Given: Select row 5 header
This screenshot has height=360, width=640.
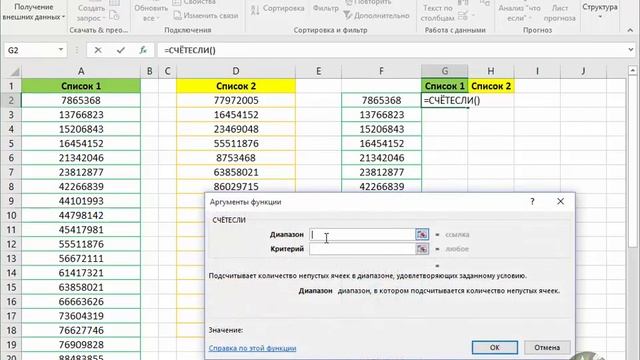Looking at the screenshot, I should click(11, 144).
